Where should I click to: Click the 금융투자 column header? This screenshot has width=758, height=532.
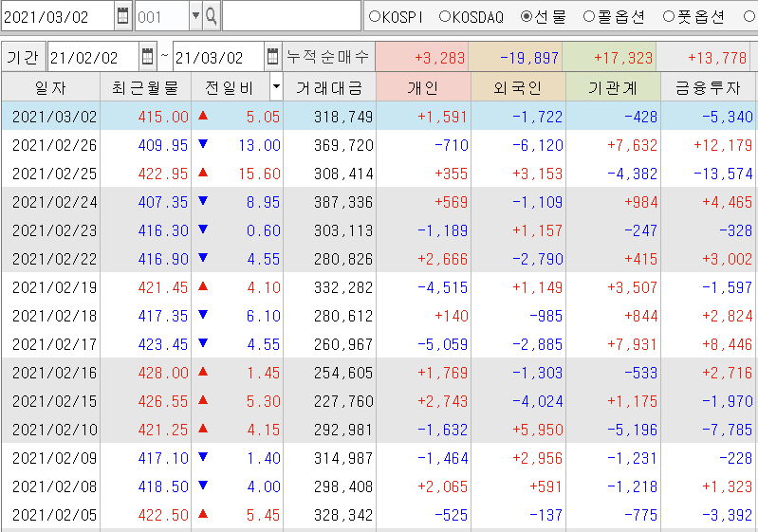[x=709, y=87]
